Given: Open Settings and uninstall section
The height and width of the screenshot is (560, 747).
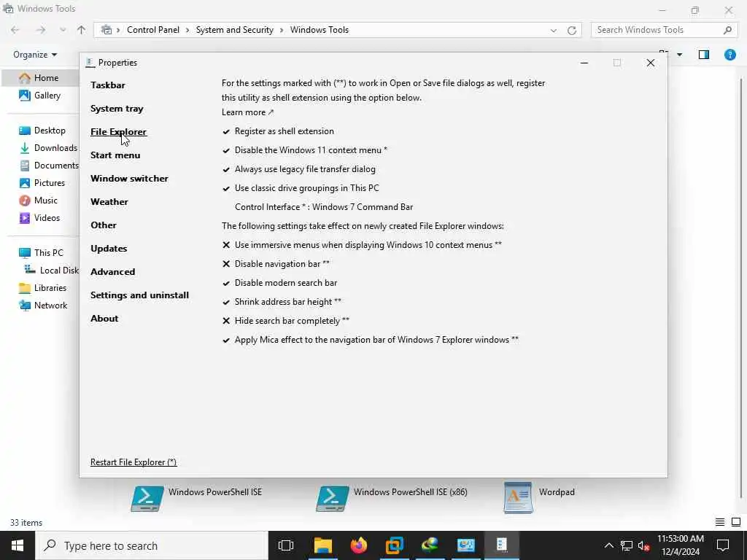Looking at the screenshot, I should [139, 295].
